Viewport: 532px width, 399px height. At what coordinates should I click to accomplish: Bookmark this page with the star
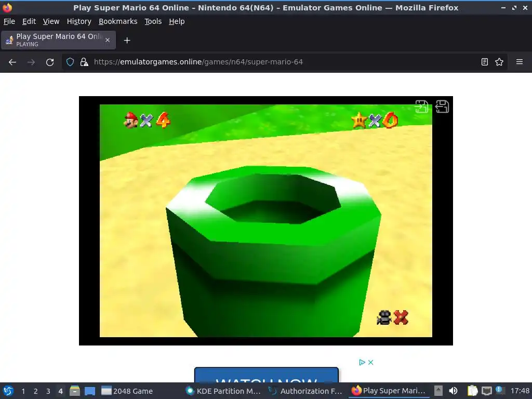click(x=499, y=62)
